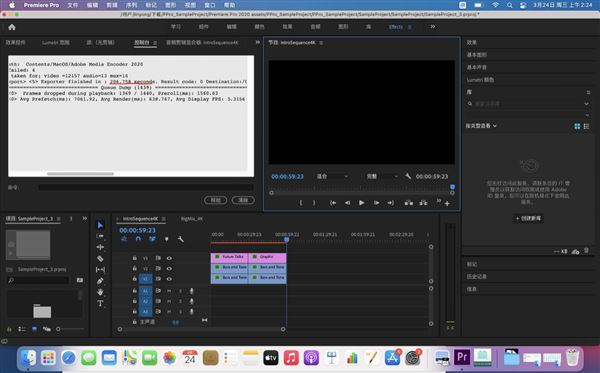Open the Program Monitor button editor plus icon
This screenshot has width=600, height=373.
click(x=447, y=203)
